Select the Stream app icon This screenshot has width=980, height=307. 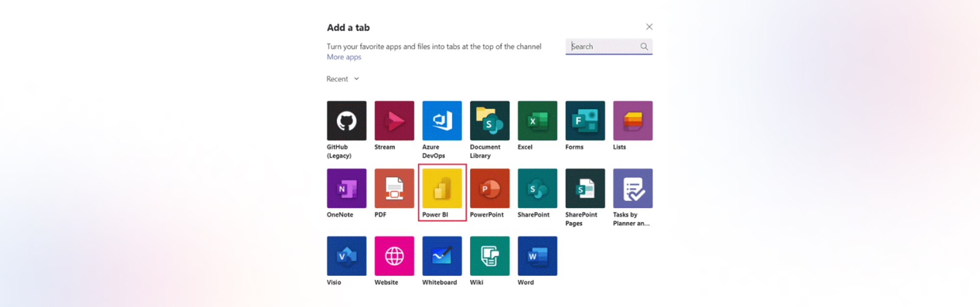point(394,121)
